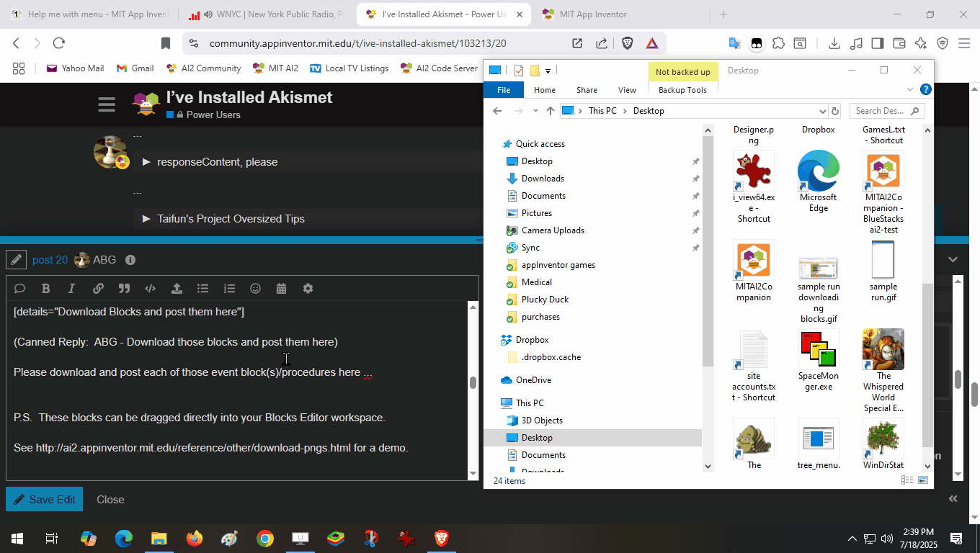Toggle bulleted list in editor toolbar
Image resolution: width=980 pixels, height=553 pixels.
[x=203, y=289]
